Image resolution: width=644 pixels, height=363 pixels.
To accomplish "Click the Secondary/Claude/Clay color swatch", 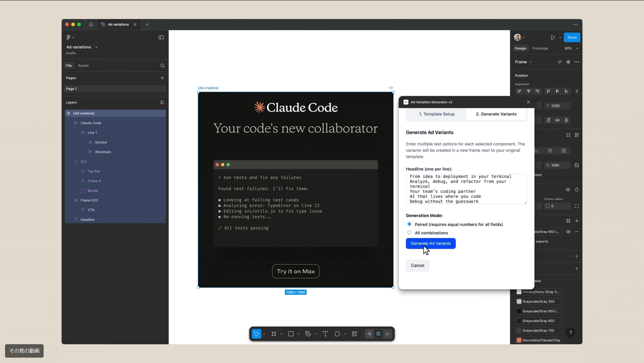I will pyautogui.click(x=519, y=340).
